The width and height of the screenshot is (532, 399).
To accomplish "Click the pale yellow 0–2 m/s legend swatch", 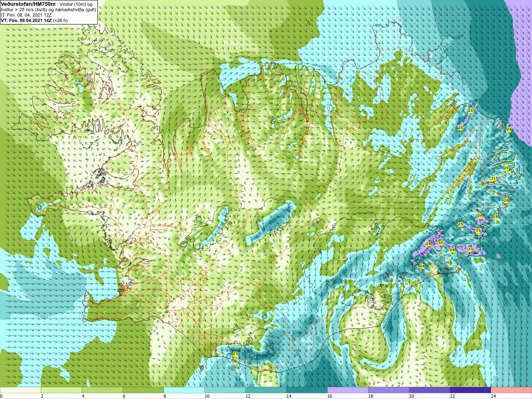I will tap(20, 390).
